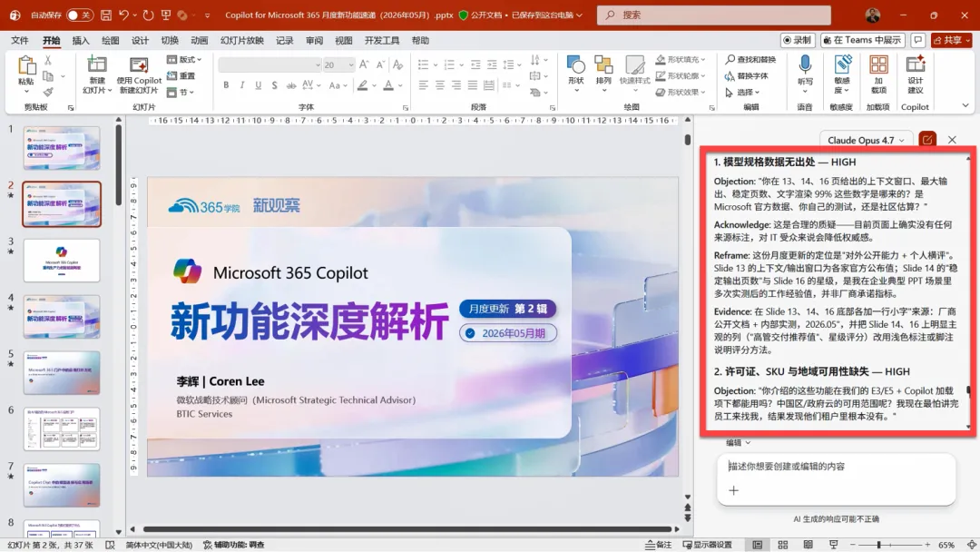Screen dimensions: 980x552
Task: Click 辅助功能: 调查 accessibility status
Action: click(x=234, y=545)
